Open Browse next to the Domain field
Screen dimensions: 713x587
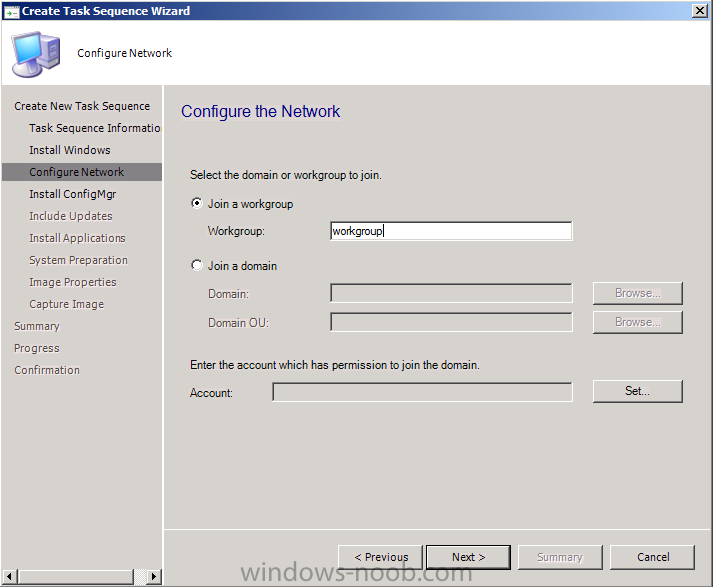[638, 293]
